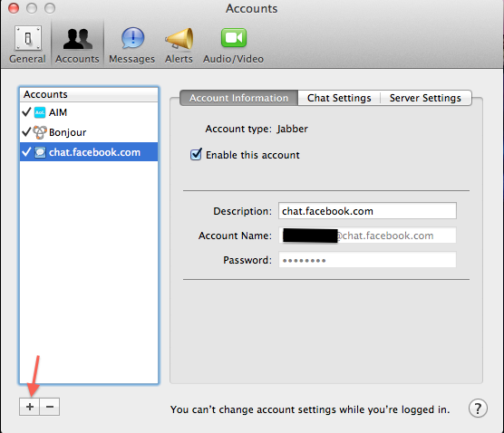Viewport: 504px width, 433px height.
Task: Remove selected account with minus button
Action: 50,407
